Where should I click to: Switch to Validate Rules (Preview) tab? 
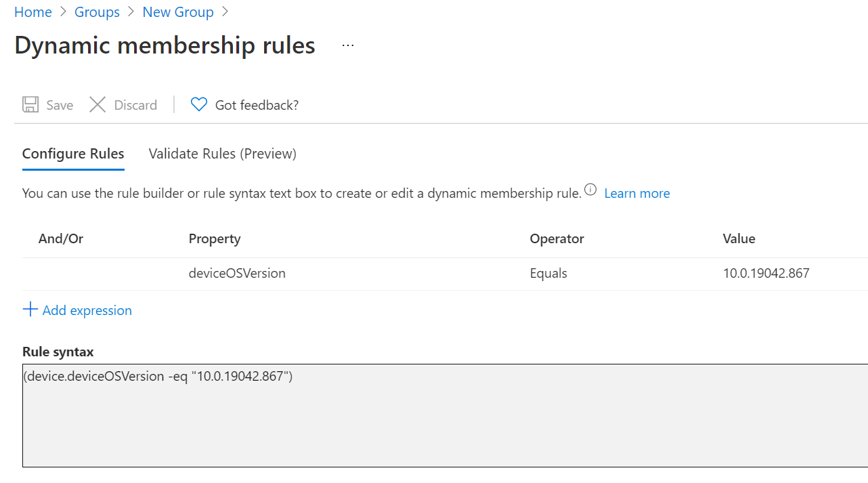click(223, 154)
